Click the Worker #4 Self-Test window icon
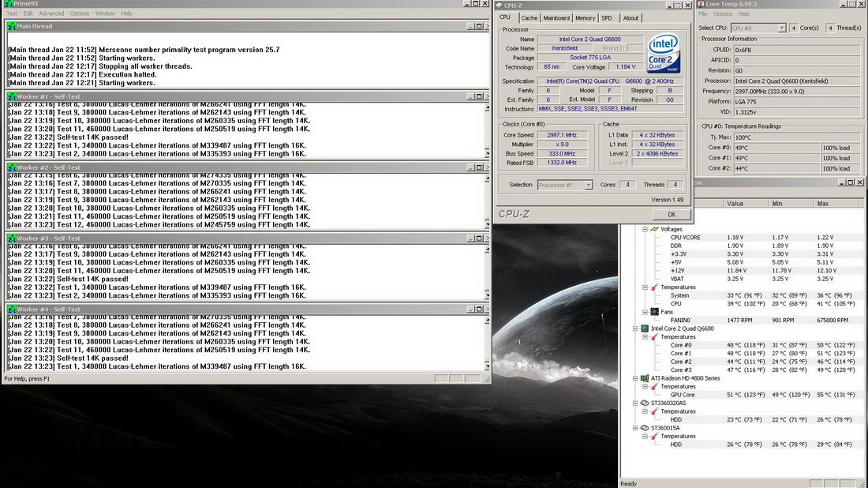868x488 pixels. 12,309
